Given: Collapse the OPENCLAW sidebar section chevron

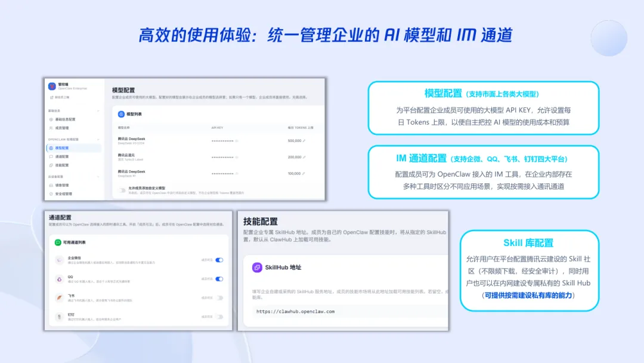Looking at the screenshot, I should (x=98, y=139).
